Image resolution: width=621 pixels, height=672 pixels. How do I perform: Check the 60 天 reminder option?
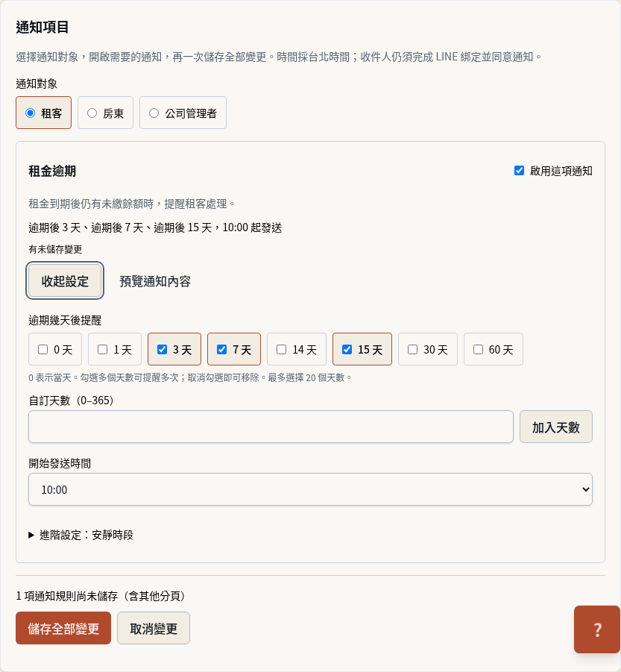coord(494,349)
